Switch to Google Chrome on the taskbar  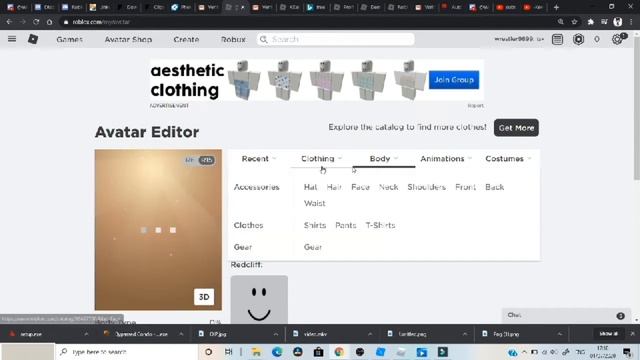coord(339,352)
